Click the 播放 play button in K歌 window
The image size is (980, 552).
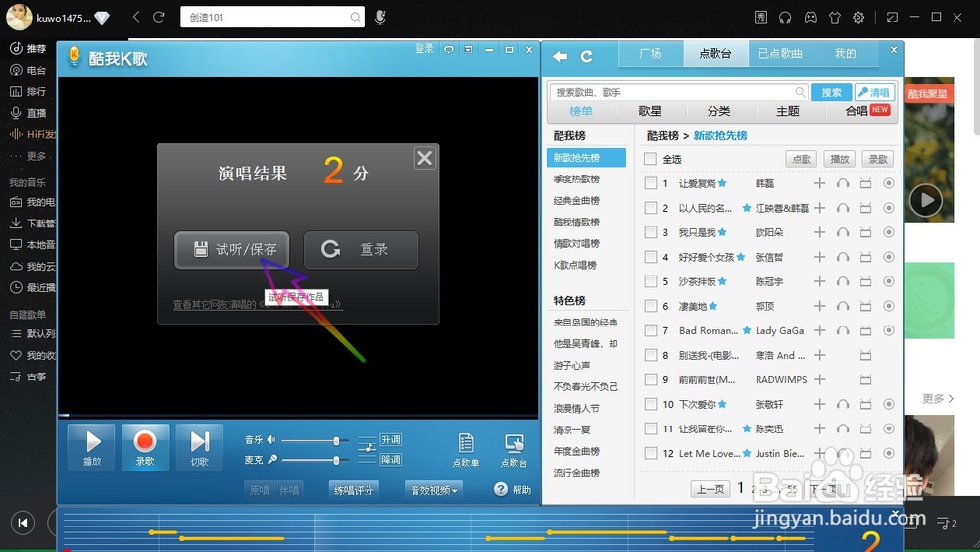91,447
